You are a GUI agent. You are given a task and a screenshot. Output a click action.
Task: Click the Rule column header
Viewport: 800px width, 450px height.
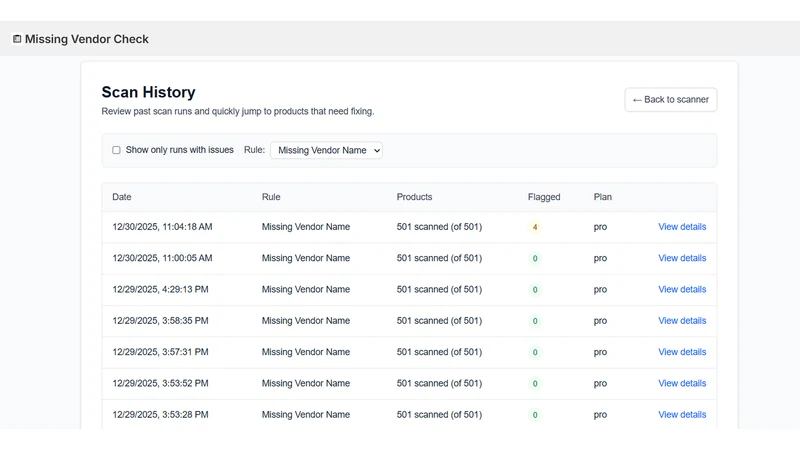(x=271, y=197)
